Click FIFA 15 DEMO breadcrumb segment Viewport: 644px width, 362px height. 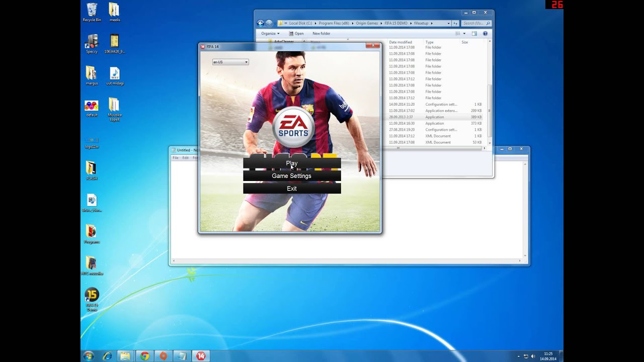(396, 23)
